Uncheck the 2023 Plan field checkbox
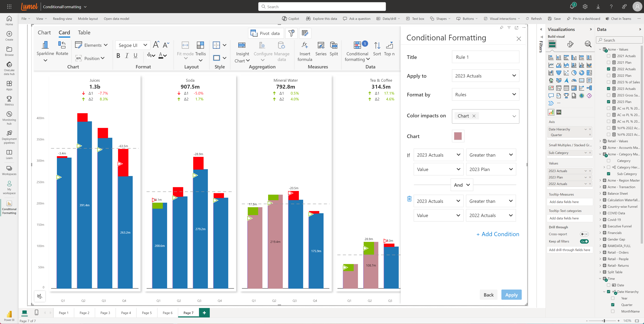This screenshot has height=324, width=644. point(608,102)
